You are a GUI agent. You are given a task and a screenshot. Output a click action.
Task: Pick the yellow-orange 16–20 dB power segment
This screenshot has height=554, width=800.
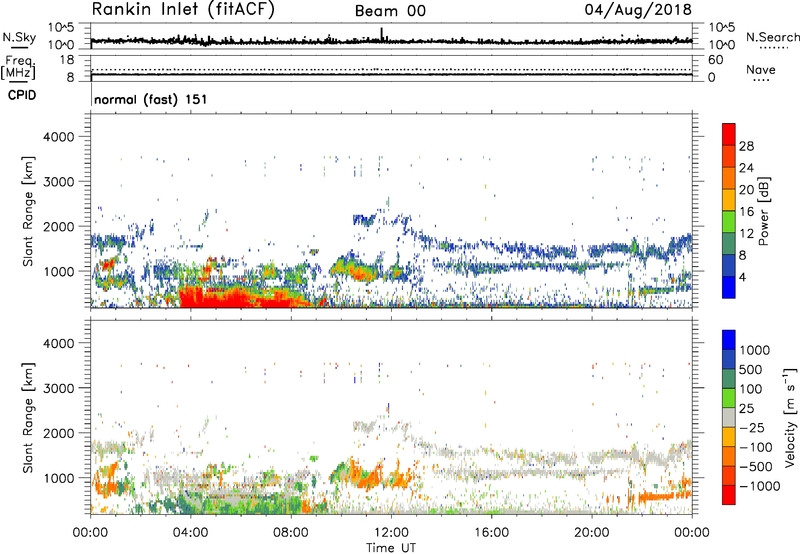[x=729, y=200]
